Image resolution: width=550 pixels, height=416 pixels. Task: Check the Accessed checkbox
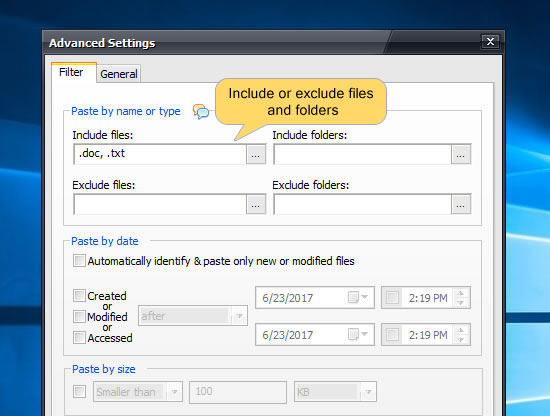[79, 337]
